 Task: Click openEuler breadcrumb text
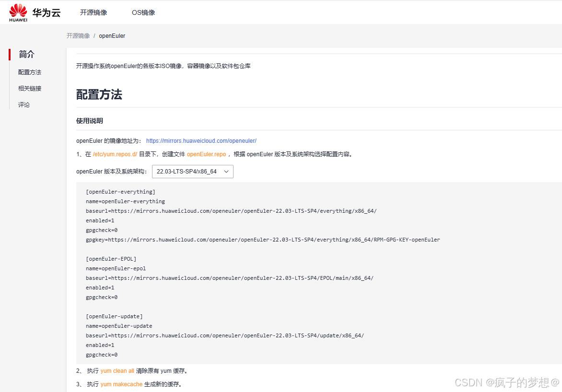(x=112, y=36)
